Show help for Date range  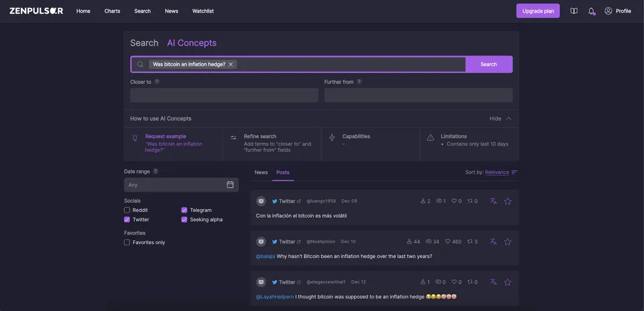click(x=155, y=172)
